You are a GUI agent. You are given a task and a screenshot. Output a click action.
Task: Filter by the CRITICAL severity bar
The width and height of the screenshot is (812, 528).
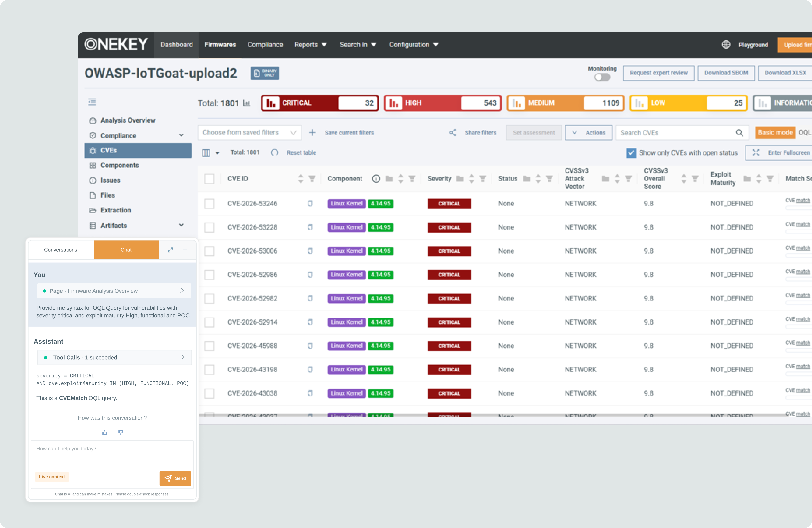[320, 103]
